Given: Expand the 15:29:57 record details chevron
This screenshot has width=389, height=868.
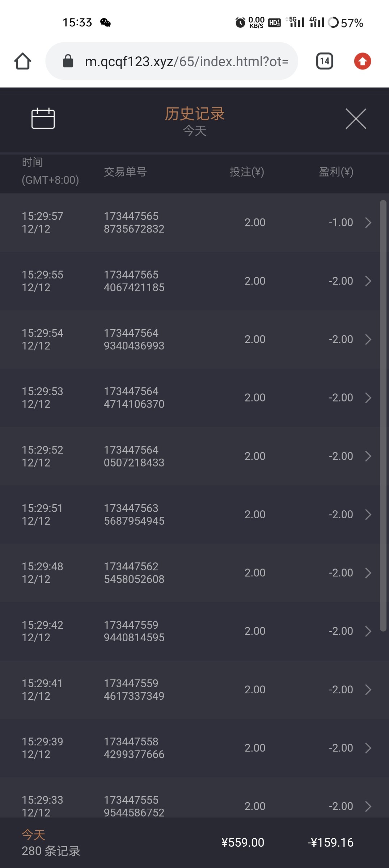Looking at the screenshot, I should tap(368, 222).
